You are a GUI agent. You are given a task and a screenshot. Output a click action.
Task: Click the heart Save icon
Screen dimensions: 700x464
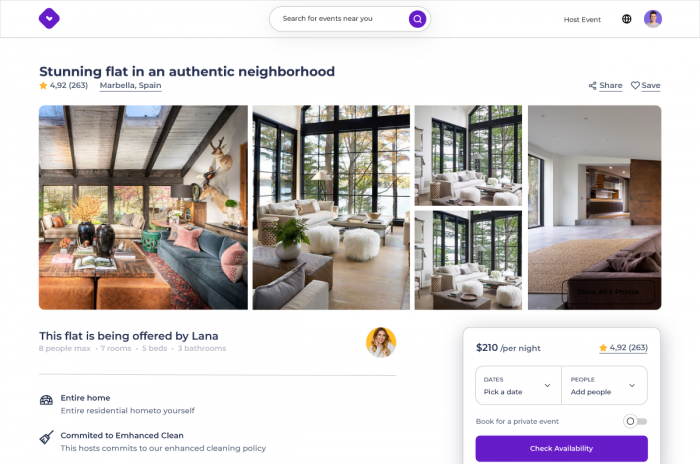point(635,85)
